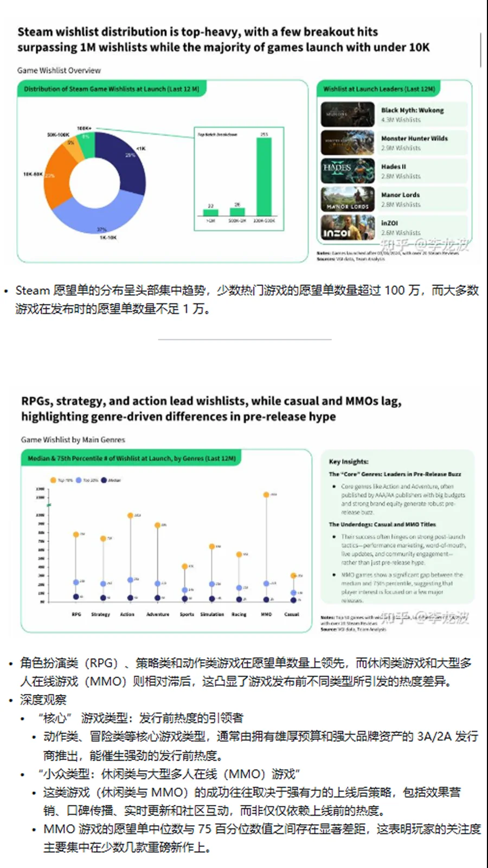488x868 pixels.
Task: Click the 'RPG' axis label
Action: tap(76, 615)
